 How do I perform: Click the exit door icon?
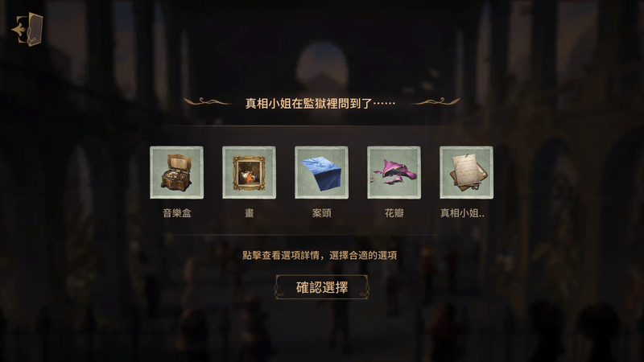(27, 29)
